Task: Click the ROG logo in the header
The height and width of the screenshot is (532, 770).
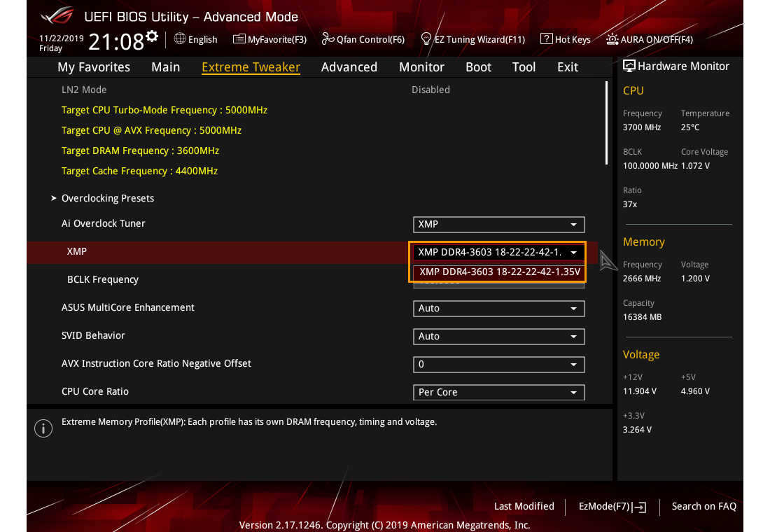Action: point(57,15)
